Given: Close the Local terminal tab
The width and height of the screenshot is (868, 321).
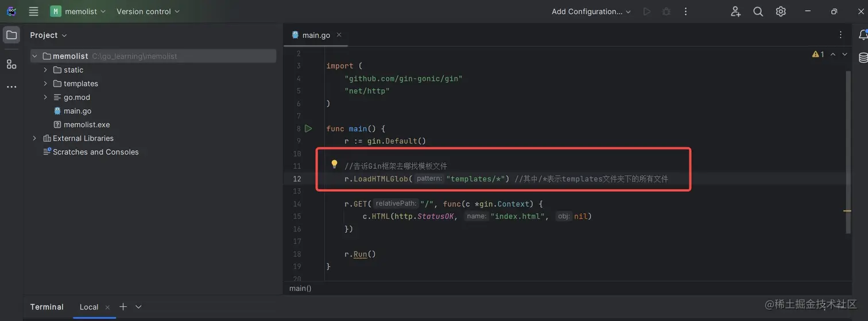Looking at the screenshot, I should (107, 307).
